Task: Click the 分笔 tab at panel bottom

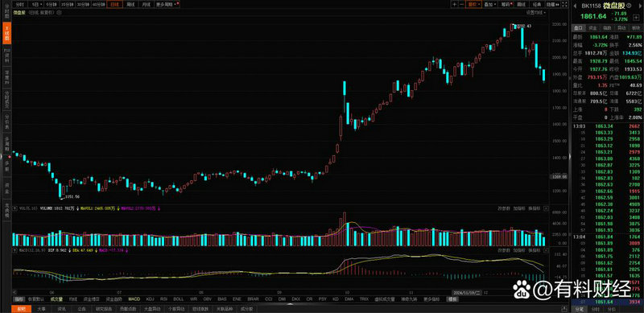Action: 579,309
